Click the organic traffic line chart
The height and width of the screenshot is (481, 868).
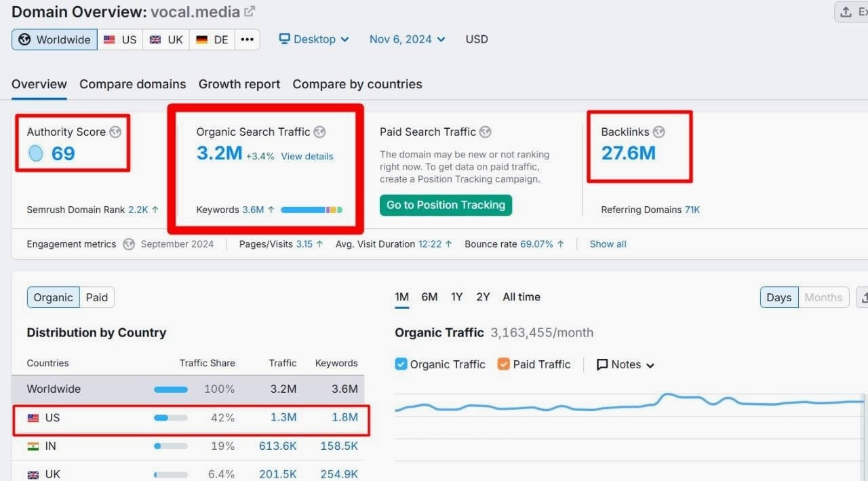[x=631, y=405]
